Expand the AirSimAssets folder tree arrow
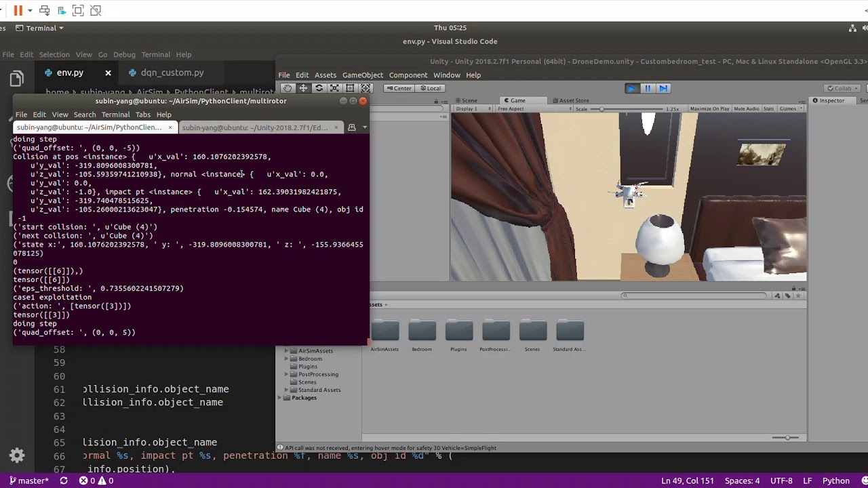The image size is (868, 488). pos(286,351)
